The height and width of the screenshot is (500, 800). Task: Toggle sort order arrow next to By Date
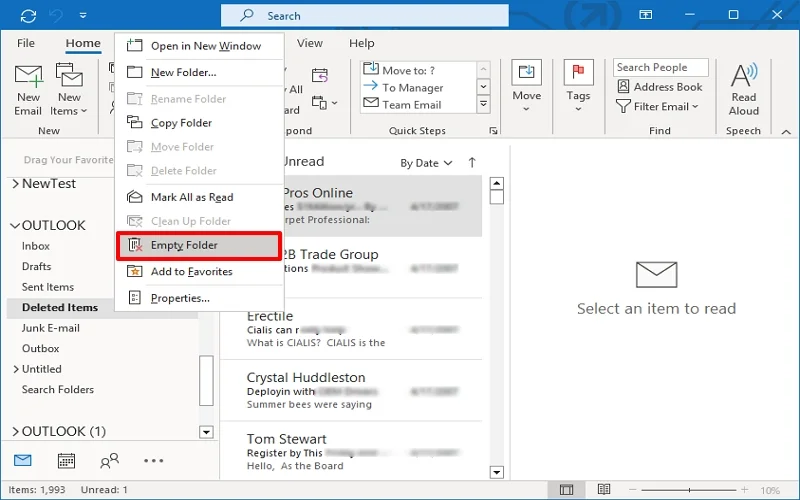472,162
